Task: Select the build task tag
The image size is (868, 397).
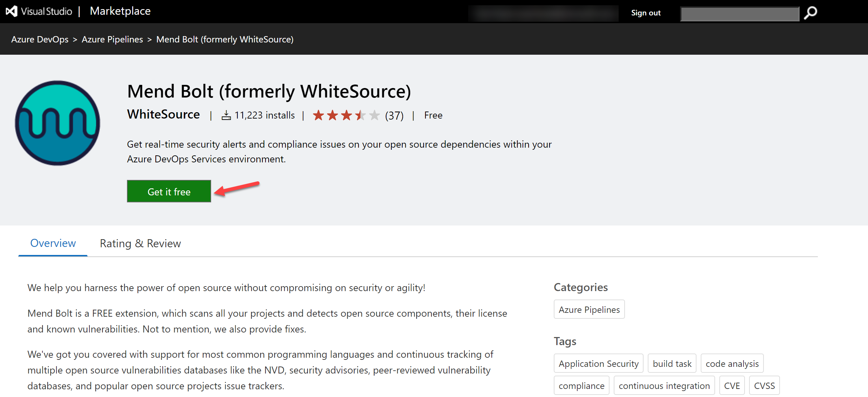Action: tap(672, 363)
